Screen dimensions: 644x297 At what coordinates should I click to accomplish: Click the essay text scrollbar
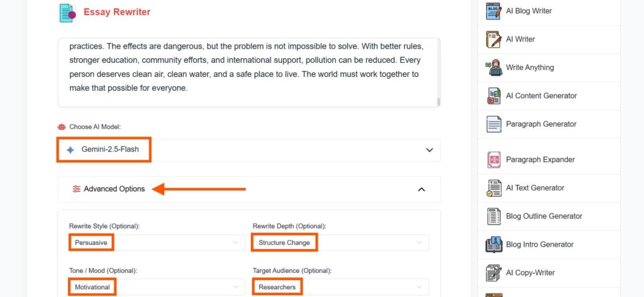pos(438,102)
